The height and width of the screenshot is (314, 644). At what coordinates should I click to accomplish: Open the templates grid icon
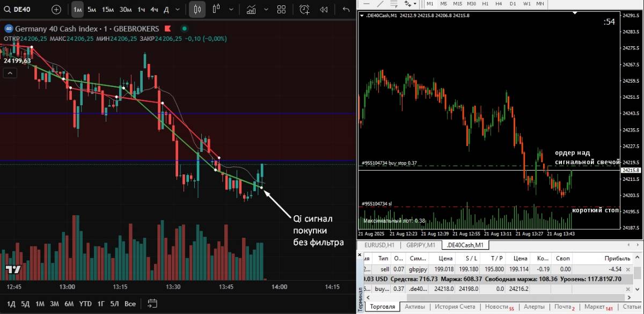click(281, 9)
